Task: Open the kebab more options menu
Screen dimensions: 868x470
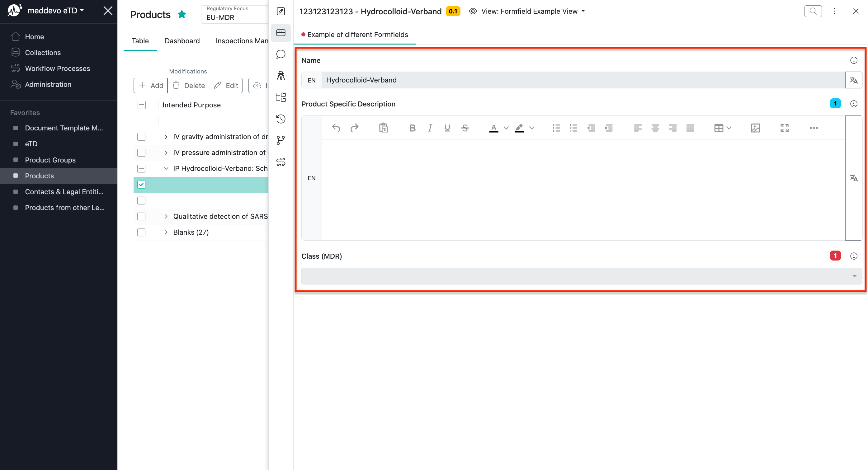Action: tap(834, 11)
